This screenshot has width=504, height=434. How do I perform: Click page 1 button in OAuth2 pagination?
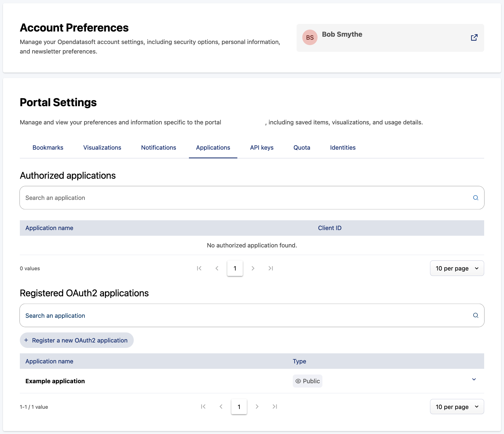pos(239,407)
